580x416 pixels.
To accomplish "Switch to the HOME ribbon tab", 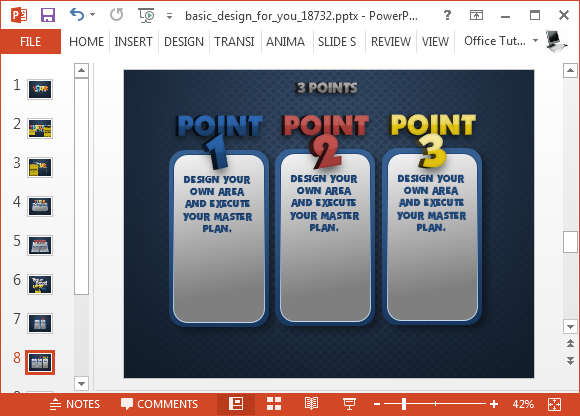I will [x=86, y=41].
